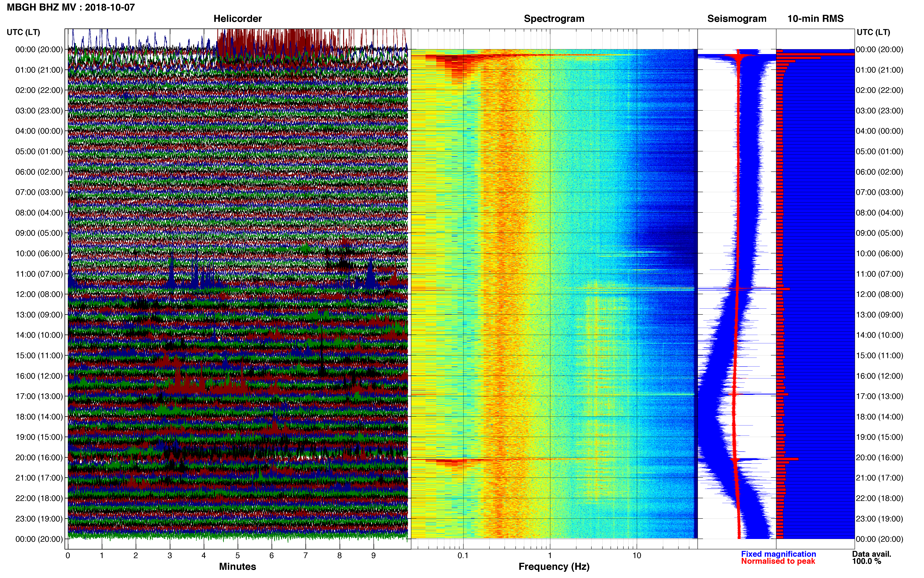Click the 'Normalised to peak' legend entry
The height and width of the screenshot is (578, 924).
[x=778, y=561]
